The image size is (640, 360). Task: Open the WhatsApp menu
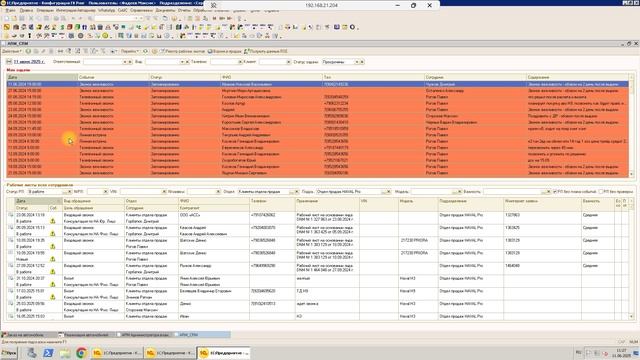tap(107, 10)
